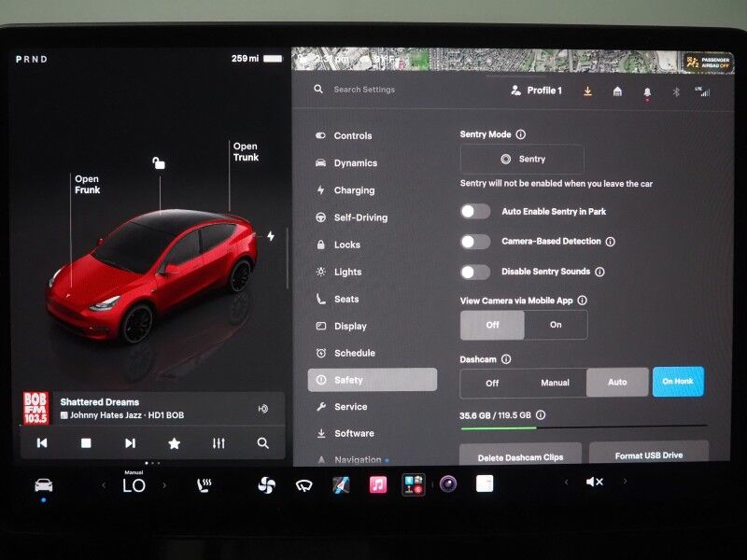Toggle Dashcam On Honk option
Viewport: 747px width, 560px height.
click(x=678, y=381)
